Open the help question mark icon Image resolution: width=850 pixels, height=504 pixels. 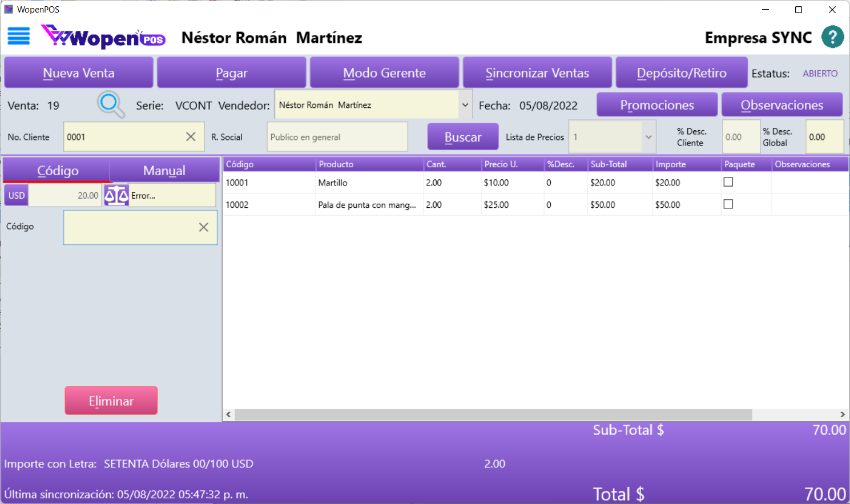pos(832,37)
